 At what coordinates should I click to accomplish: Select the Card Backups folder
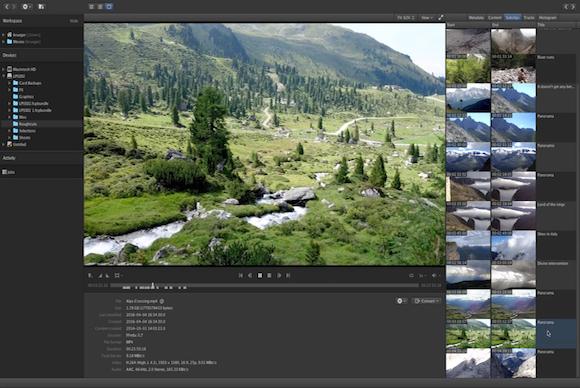(x=30, y=83)
